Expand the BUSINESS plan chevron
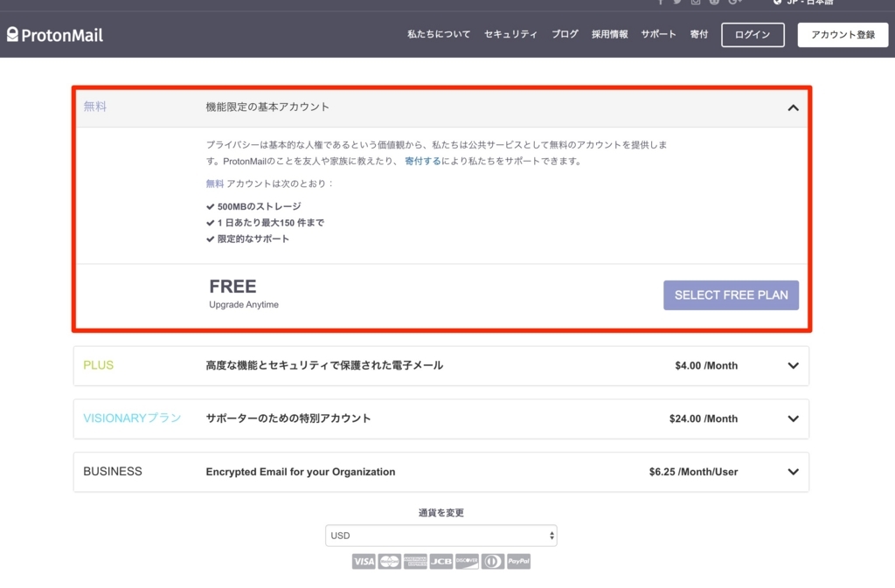The height and width of the screenshot is (588, 895). [x=793, y=472]
